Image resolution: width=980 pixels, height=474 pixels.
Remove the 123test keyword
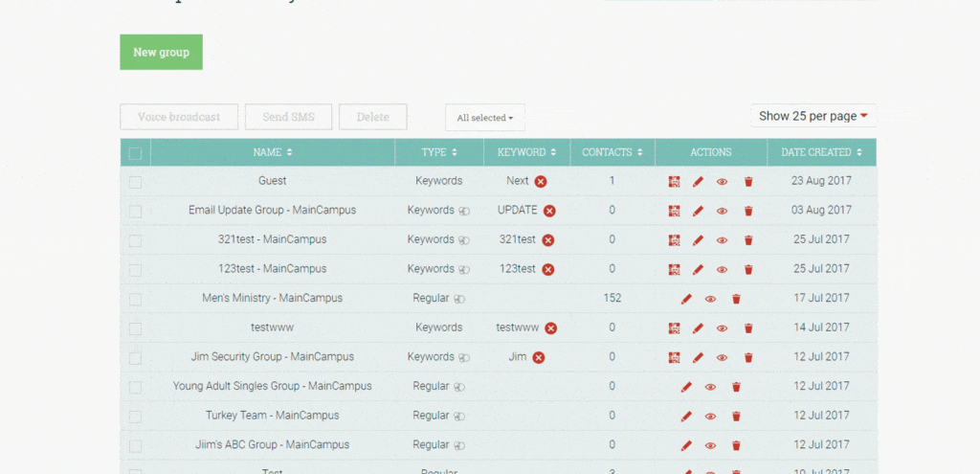coord(548,269)
